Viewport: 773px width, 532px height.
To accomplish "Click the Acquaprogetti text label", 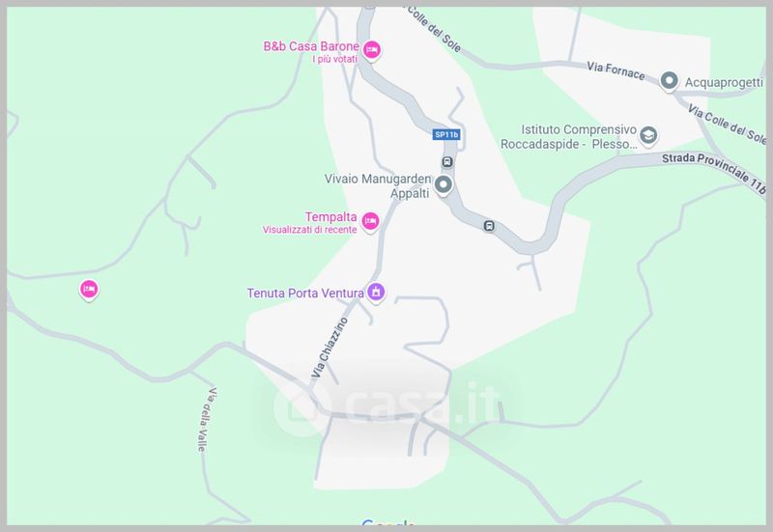I will pyautogui.click(x=724, y=82).
